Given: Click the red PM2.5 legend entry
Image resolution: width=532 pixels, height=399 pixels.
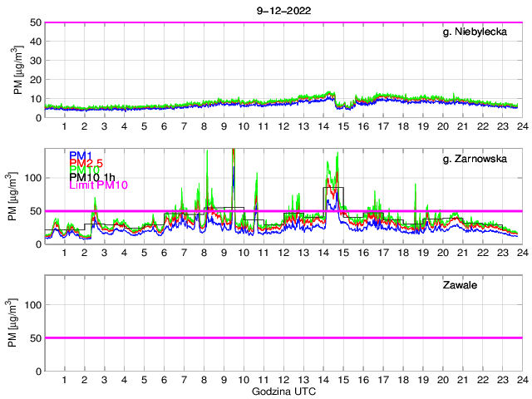Looking at the screenshot, I should tap(86, 163).
